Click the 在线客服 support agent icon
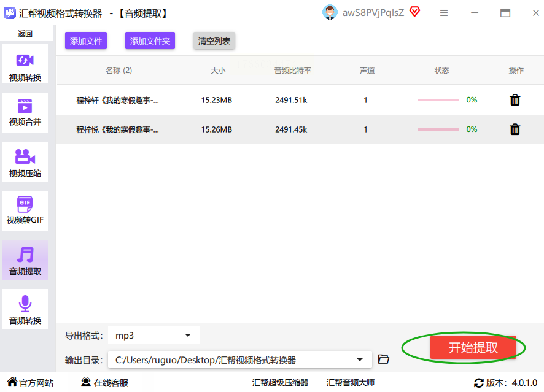This screenshot has height=392, width=544. click(86, 382)
